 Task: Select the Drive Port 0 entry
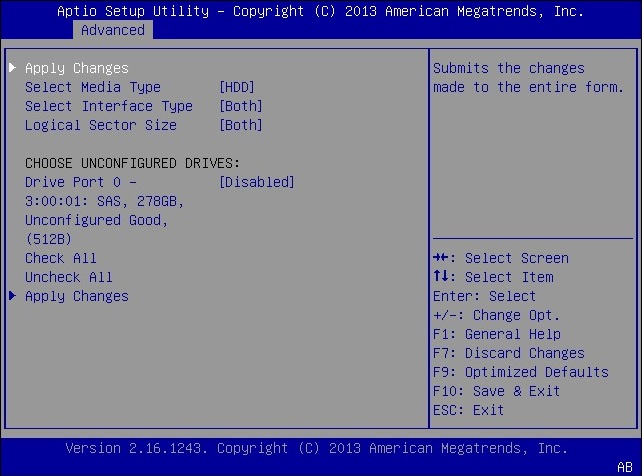[81, 182]
